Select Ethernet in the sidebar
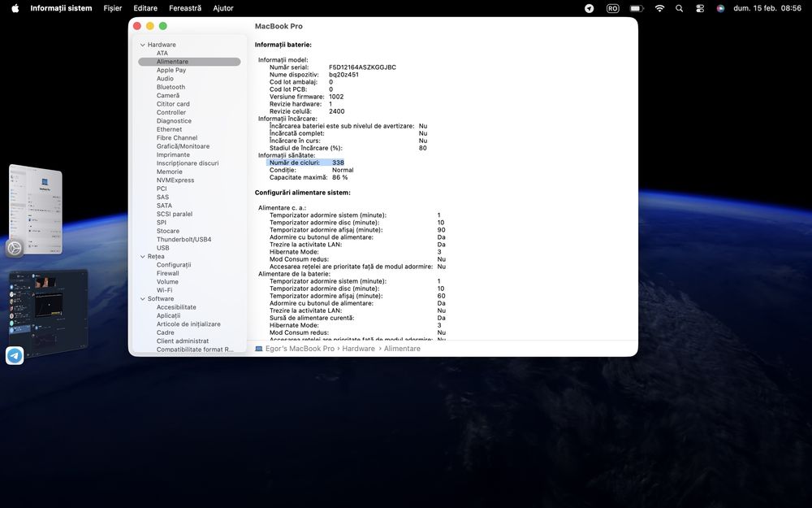 170,129
